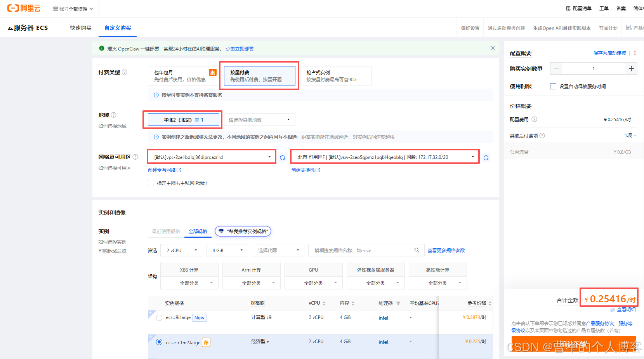Expand GPU 全部分类 dropdown
The height and width of the screenshot is (359, 644).
tap(314, 283)
